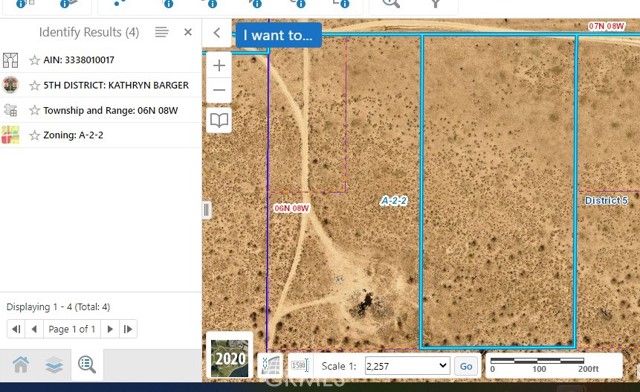Open the Scale dropdown showing 2,257

(x=407, y=366)
